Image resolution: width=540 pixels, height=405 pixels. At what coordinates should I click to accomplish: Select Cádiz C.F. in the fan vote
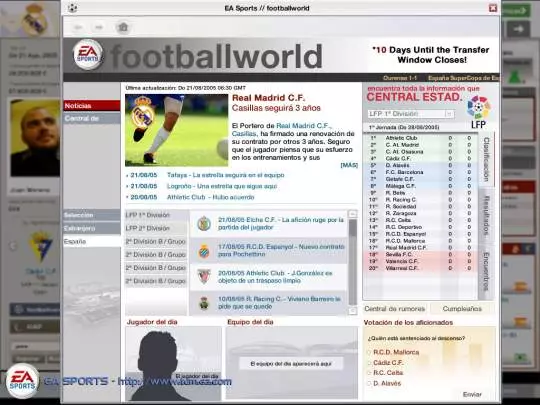tap(369, 363)
